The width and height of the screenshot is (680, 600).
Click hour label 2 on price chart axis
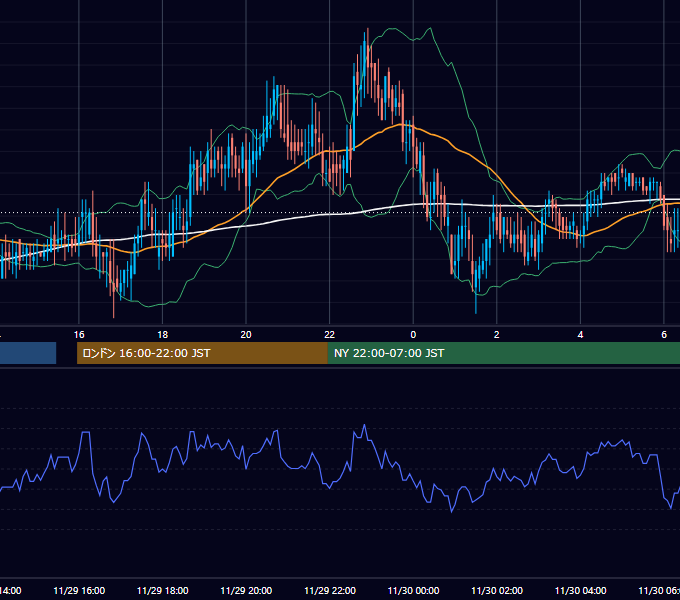coord(497,334)
